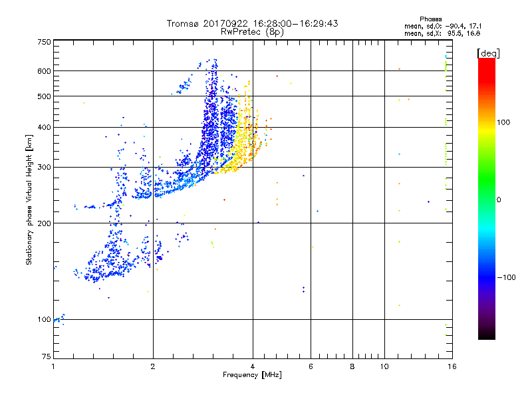Image resolution: width=532 pixels, height=399 pixels.
Task: Click the x-axis label '6'
Action: [311, 366]
